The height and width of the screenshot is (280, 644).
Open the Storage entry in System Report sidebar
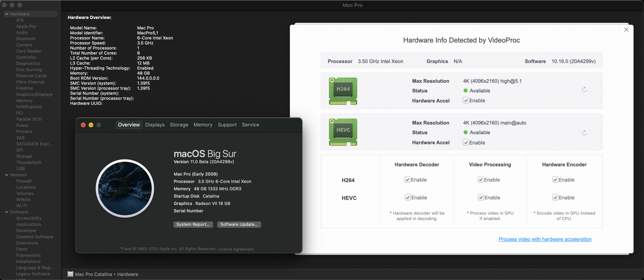tap(24, 156)
